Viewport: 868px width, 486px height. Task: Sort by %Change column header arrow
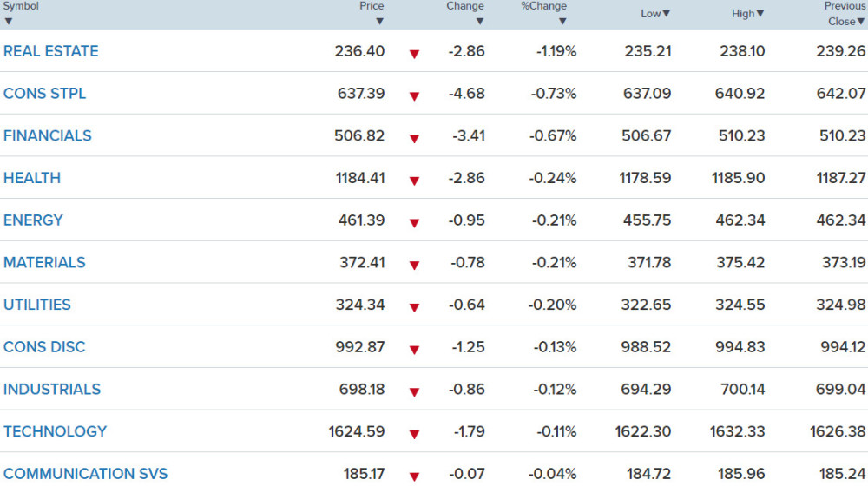point(562,21)
